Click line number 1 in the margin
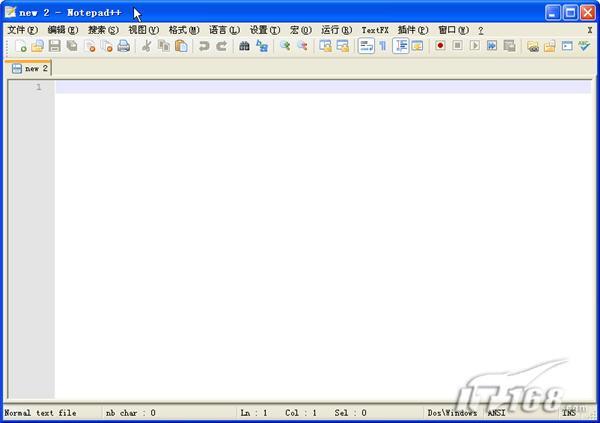 pyautogui.click(x=38, y=87)
